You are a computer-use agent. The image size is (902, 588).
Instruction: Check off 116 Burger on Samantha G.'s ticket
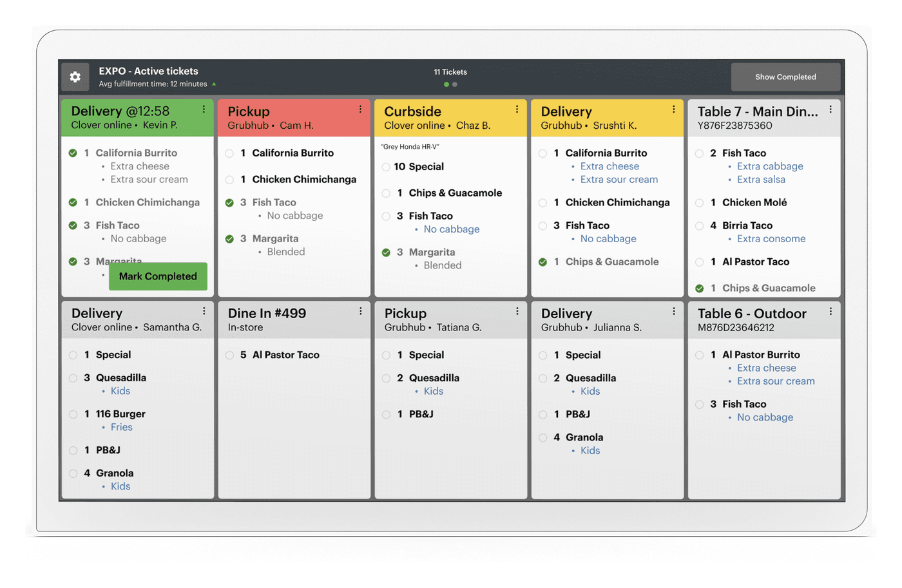73,414
